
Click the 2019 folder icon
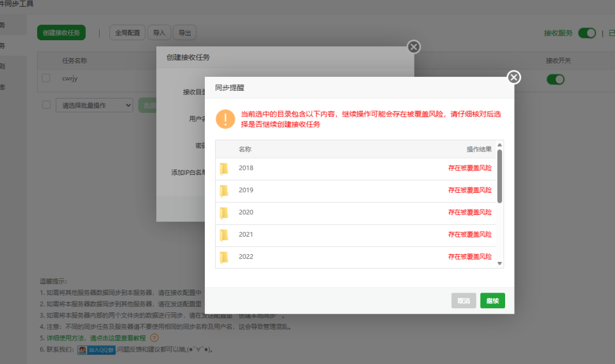pyautogui.click(x=224, y=190)
